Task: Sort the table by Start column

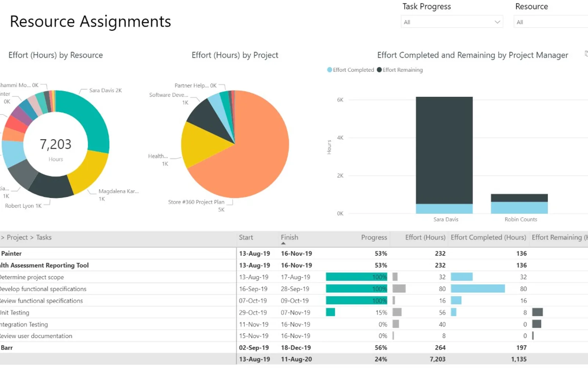Action: (x=246, y=237)
